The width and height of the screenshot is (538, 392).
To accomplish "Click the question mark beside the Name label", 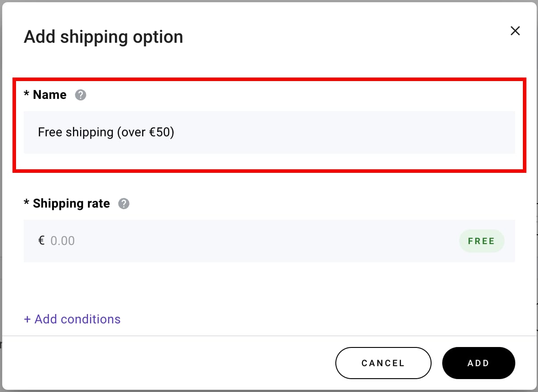I will (x=81, y=95).
